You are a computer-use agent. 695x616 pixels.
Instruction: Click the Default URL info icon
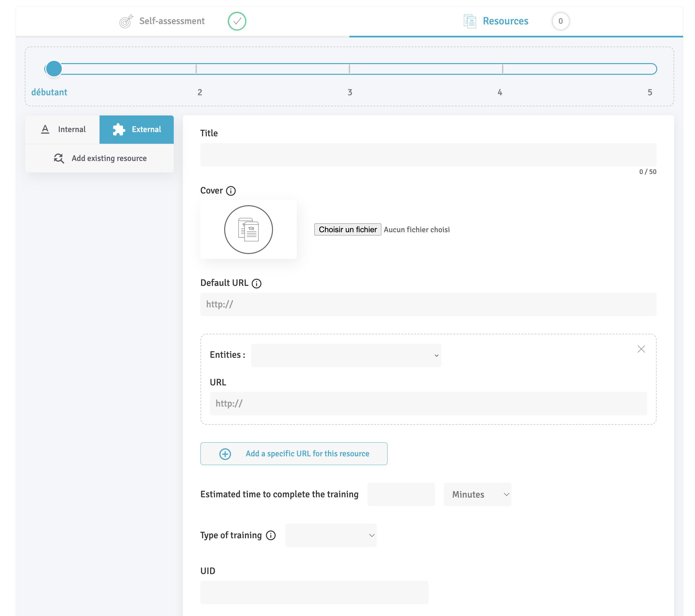coord(256,283)
